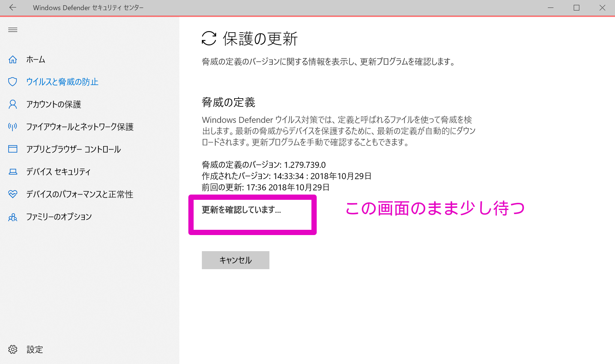Open デバイスのパフォーマンスと正常性
The width and height of the screenshot is (615, 364).
pos(80,194)
